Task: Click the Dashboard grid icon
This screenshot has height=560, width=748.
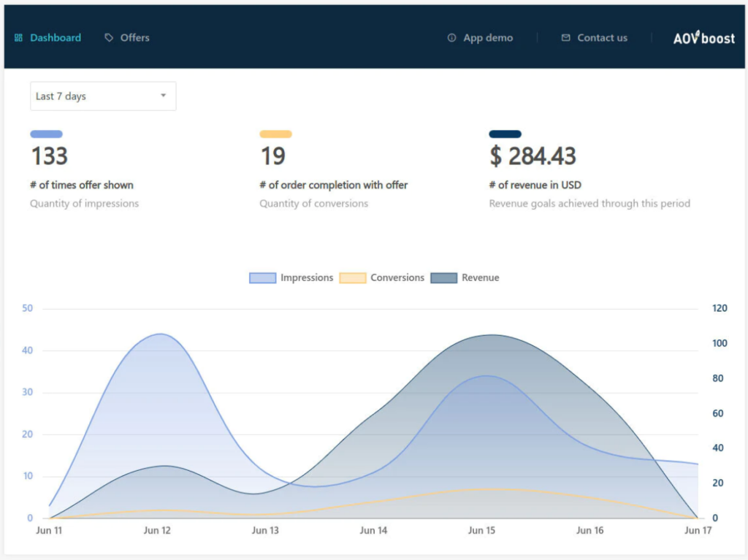Action: tap(18, 38)
